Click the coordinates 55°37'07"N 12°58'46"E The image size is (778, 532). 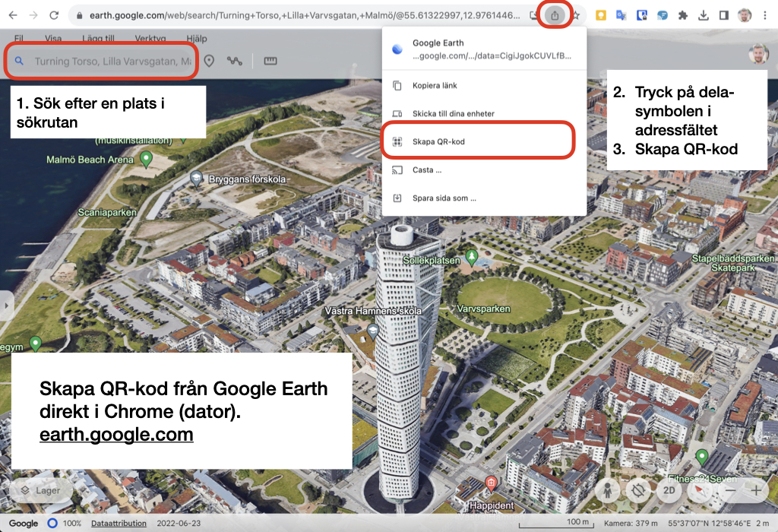click(x=710, y=523)
